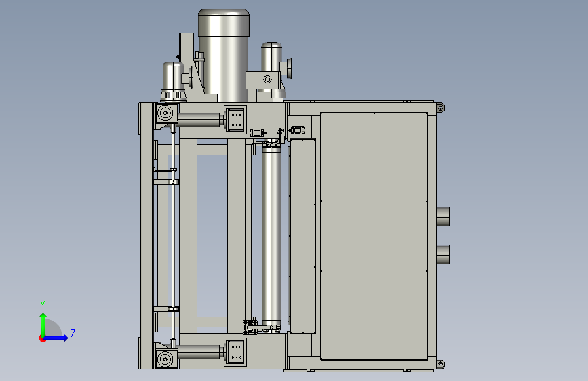
Task: Select the small motor right of the large motor
Action: [x=271, y=57]
